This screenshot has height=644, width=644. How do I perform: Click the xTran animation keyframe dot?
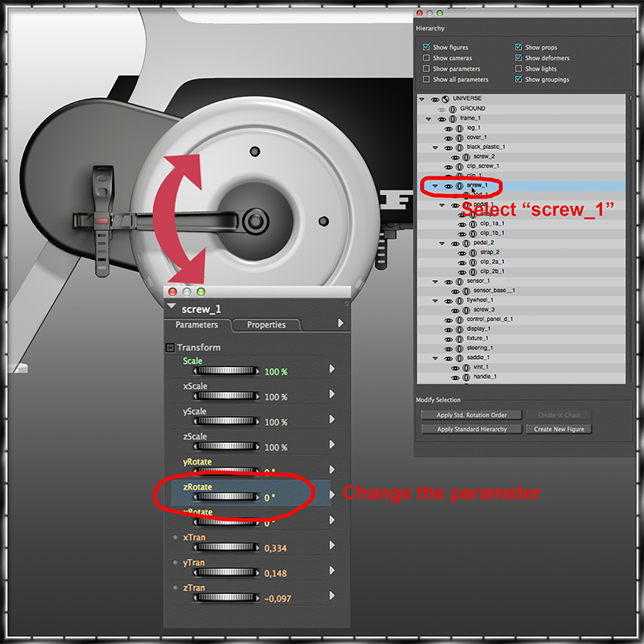coord(175,537)
